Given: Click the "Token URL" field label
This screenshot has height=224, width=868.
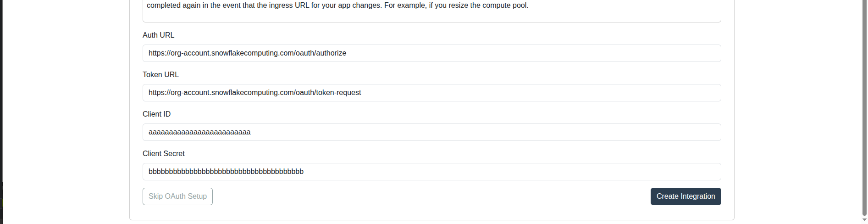Looking at the screenshot, I should (x=160, y=75).
